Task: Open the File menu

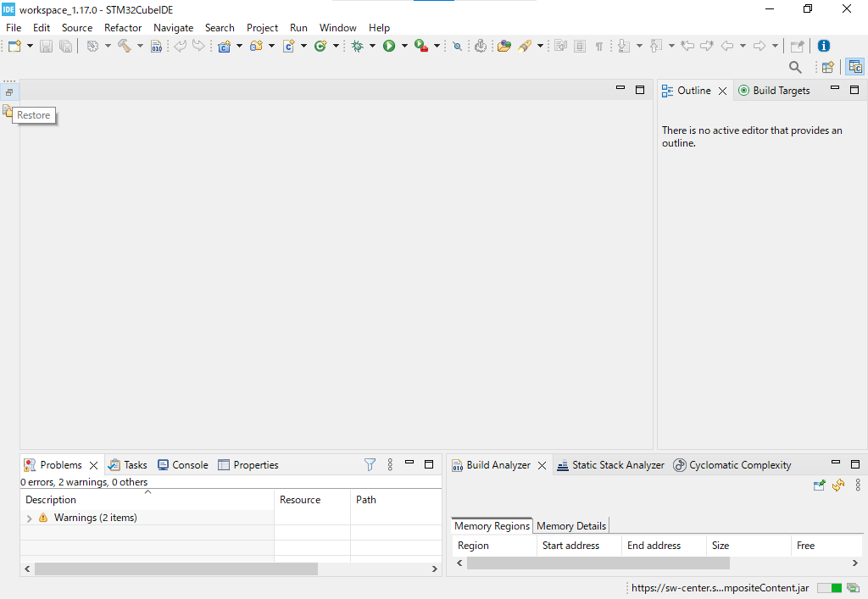Action: click(14, 28)
